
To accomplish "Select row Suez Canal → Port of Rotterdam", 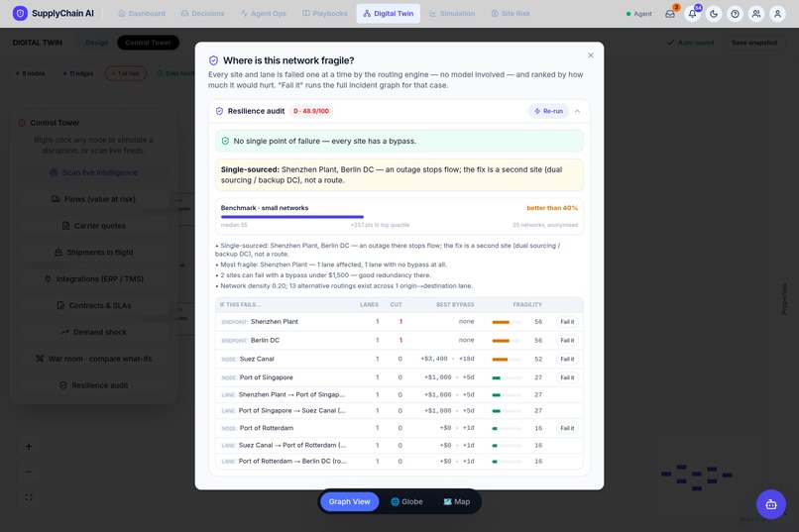I will (399, 446).
